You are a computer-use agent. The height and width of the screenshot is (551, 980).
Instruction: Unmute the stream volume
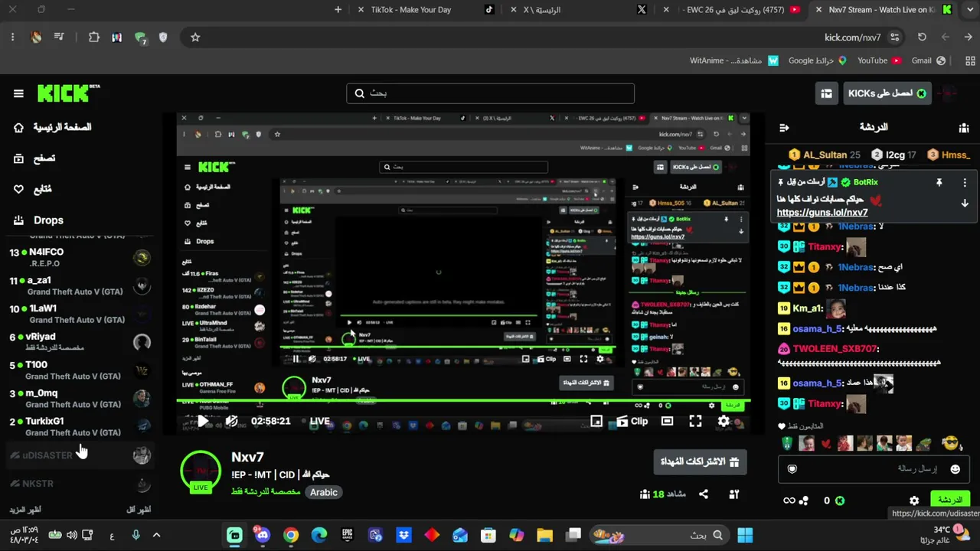(x=231, y=421)
